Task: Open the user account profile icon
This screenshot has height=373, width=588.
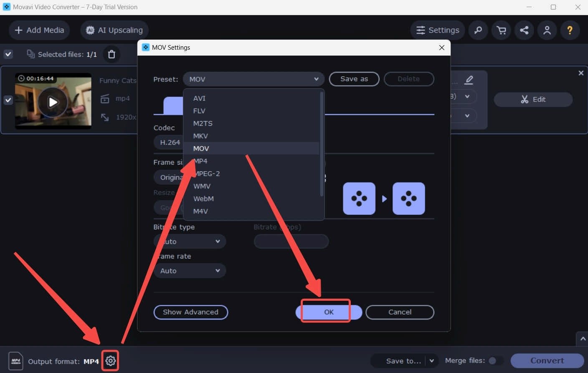Action: [x=547, y=30]
